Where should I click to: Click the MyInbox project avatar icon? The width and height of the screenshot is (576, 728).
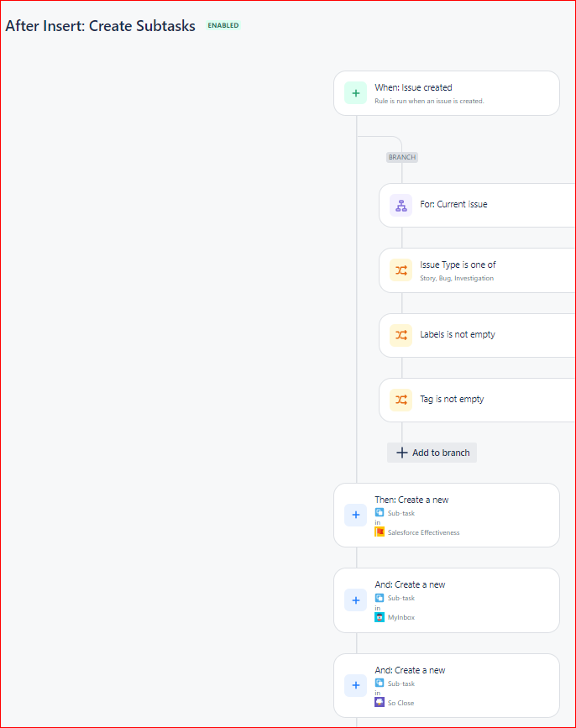pos(380,617)
